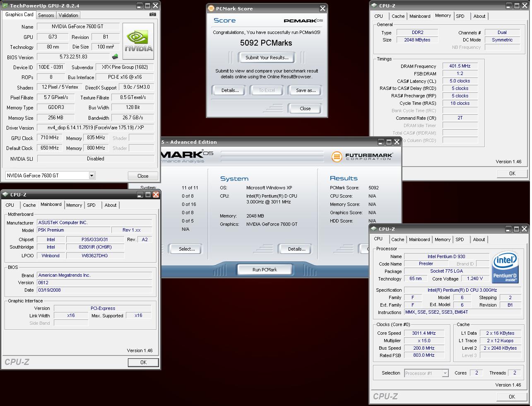This screenshot has width=532, height=406.
Task: Click the Core Speed 3011.4 MHz value
Action: (424, 333)
